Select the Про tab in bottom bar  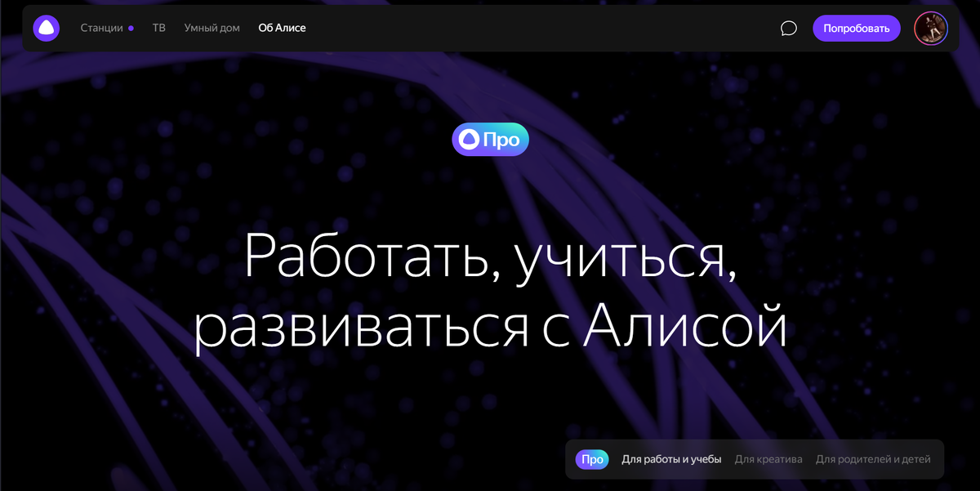tap(592, 459)
